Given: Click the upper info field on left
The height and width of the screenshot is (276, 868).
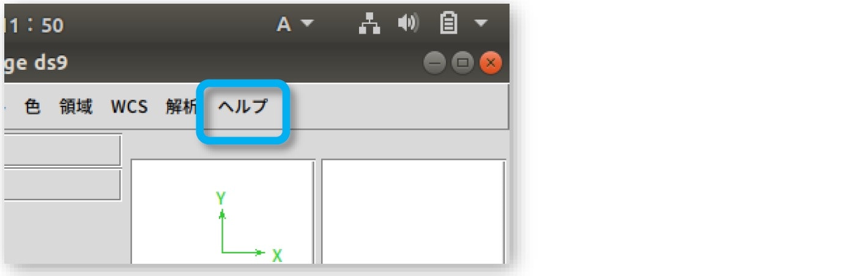Looking at the screenshot, I should tap(62, 151).
